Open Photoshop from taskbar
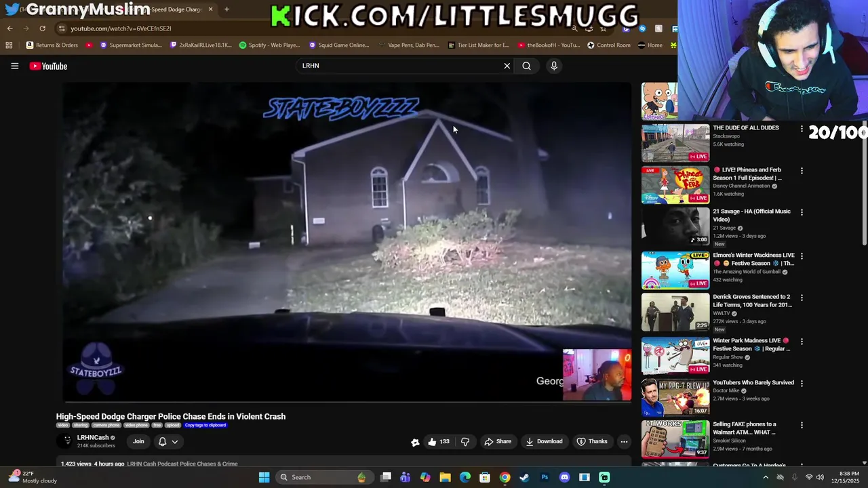Screen dimensions: 868x488 point(545,477)
